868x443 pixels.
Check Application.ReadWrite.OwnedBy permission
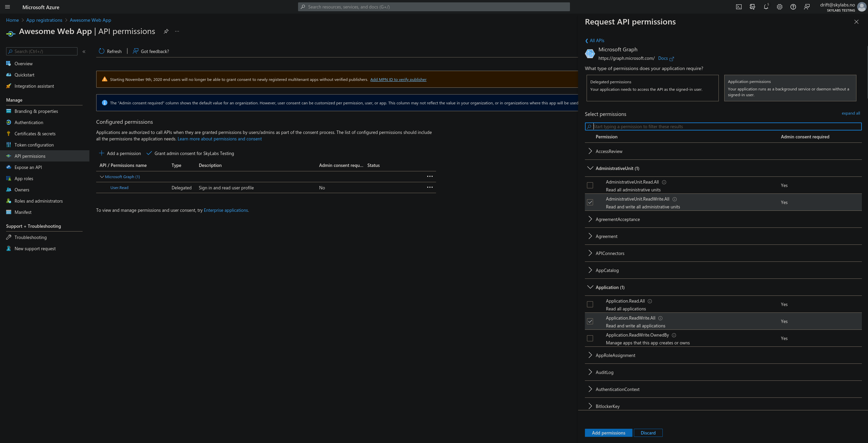[x=590, y=338]
